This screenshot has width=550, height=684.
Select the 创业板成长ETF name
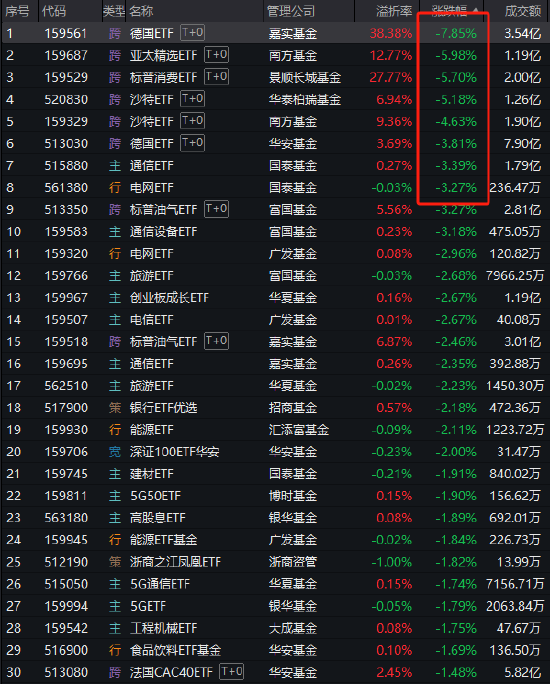[169, 298]
